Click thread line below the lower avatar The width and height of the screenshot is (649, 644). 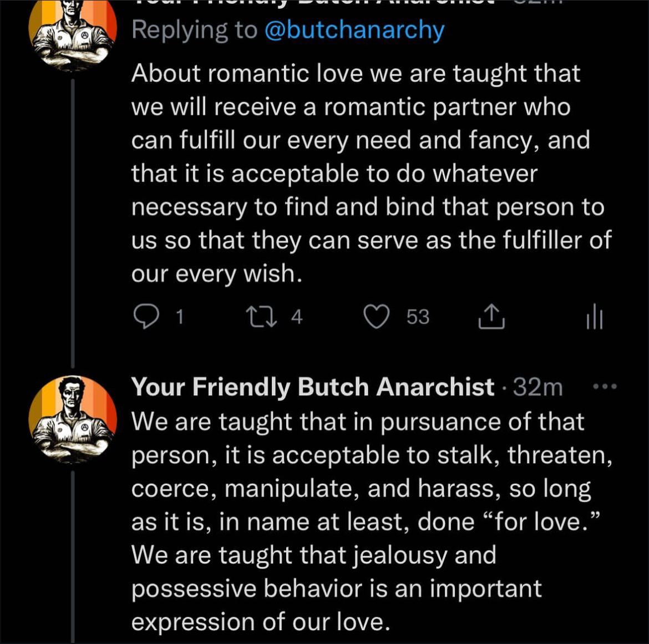[x=73, y=555]
